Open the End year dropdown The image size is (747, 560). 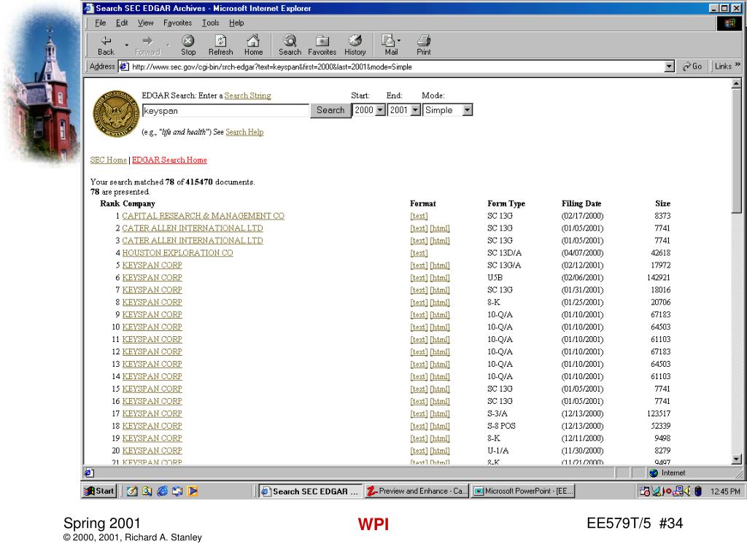click(415, 111)
